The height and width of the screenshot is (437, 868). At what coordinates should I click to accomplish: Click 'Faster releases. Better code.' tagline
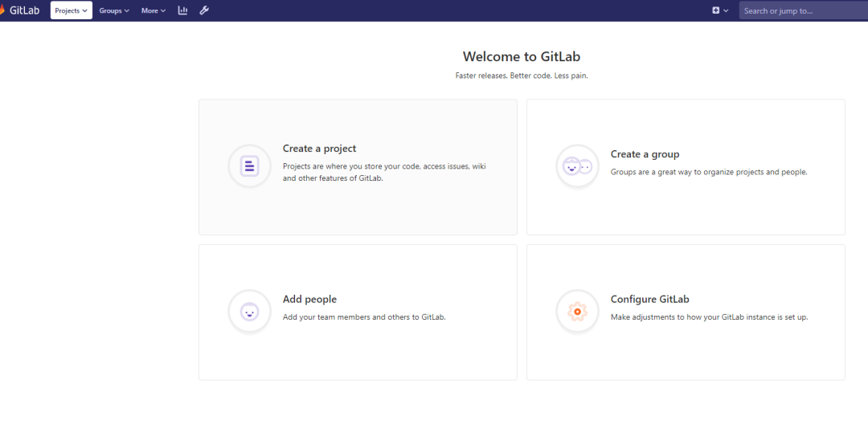pos(522,76)
